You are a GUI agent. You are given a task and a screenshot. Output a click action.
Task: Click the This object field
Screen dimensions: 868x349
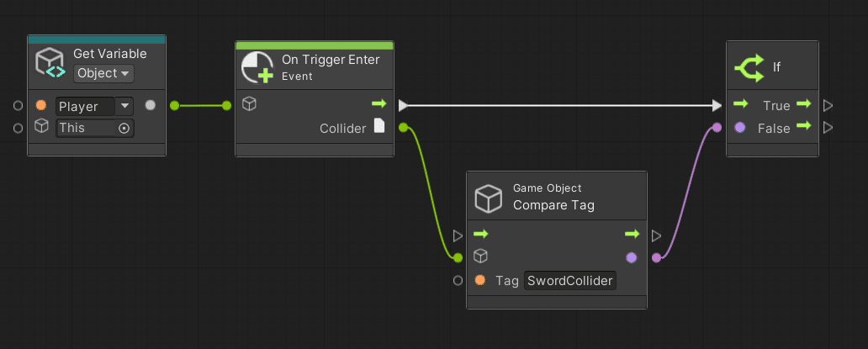(84, 129)
